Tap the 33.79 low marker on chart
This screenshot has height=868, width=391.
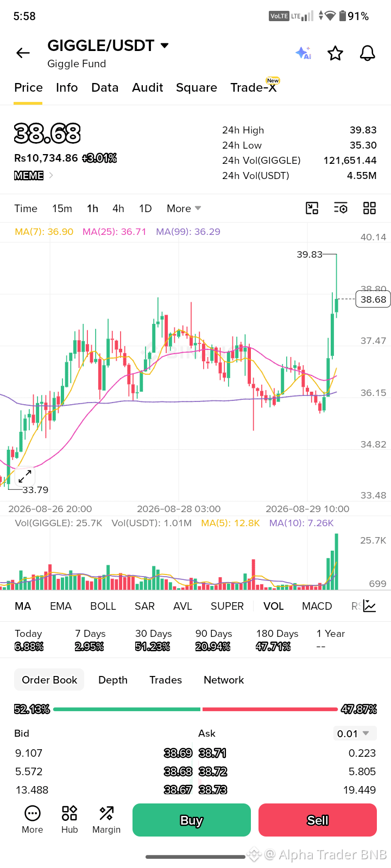point(35,490)
